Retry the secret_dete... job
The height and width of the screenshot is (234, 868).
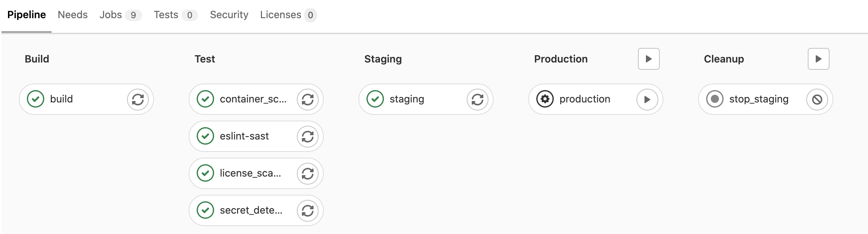tap(308, 211)
